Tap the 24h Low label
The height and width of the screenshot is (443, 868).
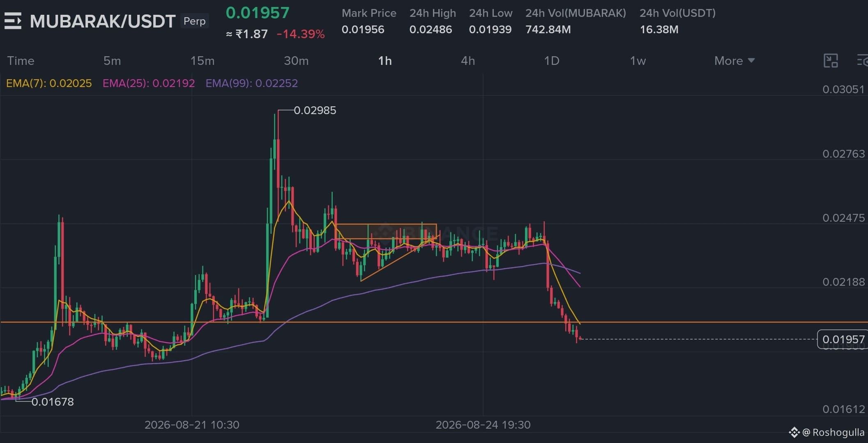491,13
